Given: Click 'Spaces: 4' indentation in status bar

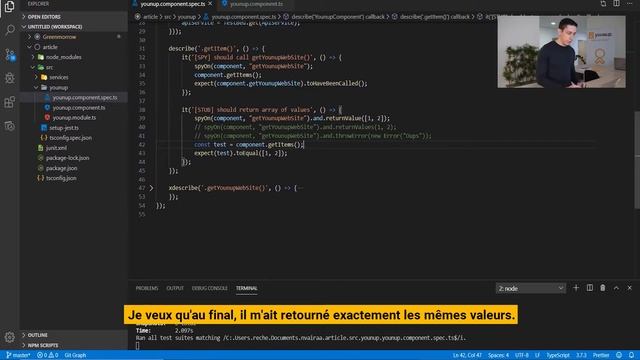Looking at the screenshot, I should (x=498, y=355).
